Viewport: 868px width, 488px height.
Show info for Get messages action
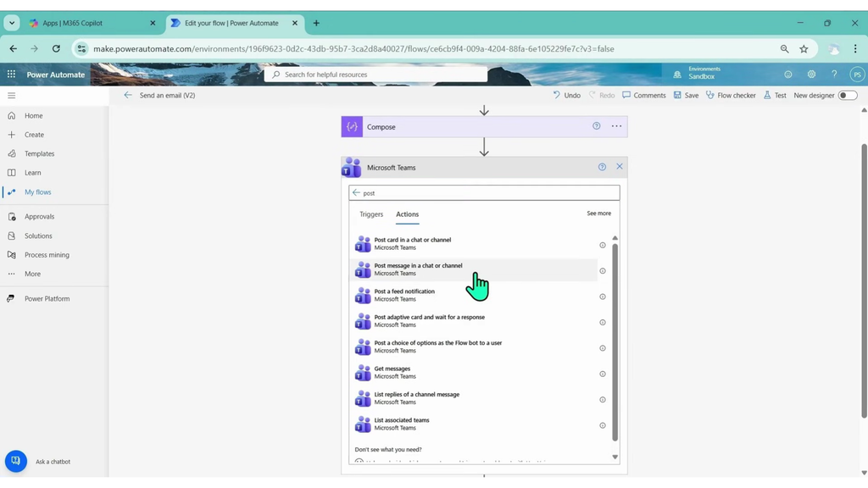click(x=603, y=374)
